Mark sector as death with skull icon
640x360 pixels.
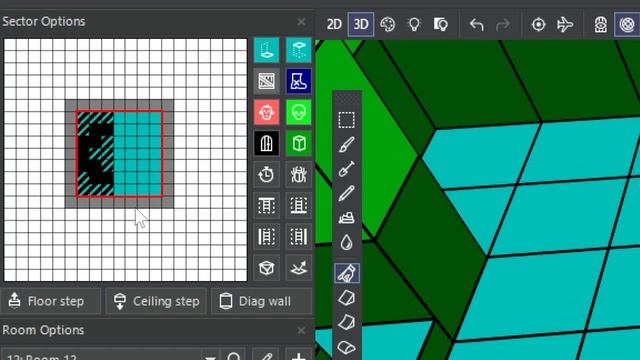tap(299, 112)
